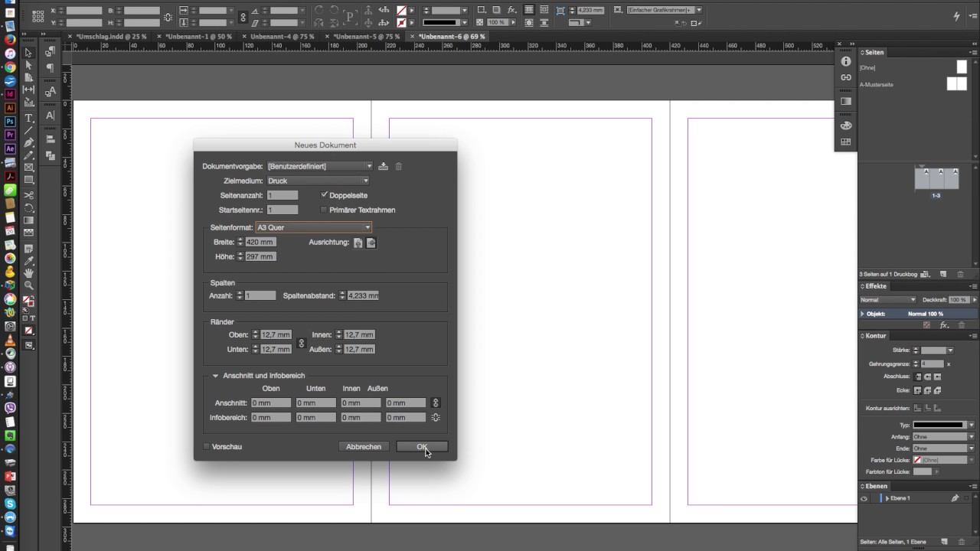
Task: Switch to the Unbenannt-1 document tab
Action: (x=199, y=36)
